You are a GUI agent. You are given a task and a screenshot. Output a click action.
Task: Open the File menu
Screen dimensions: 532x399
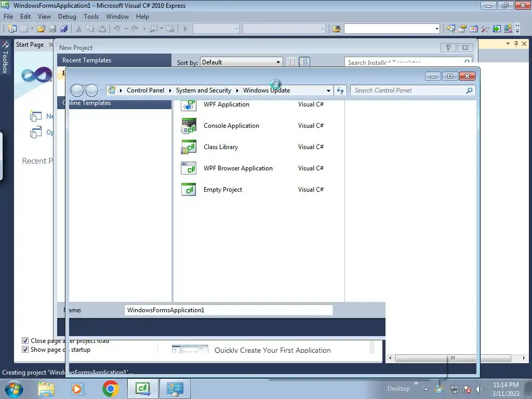tap(8, 16)
